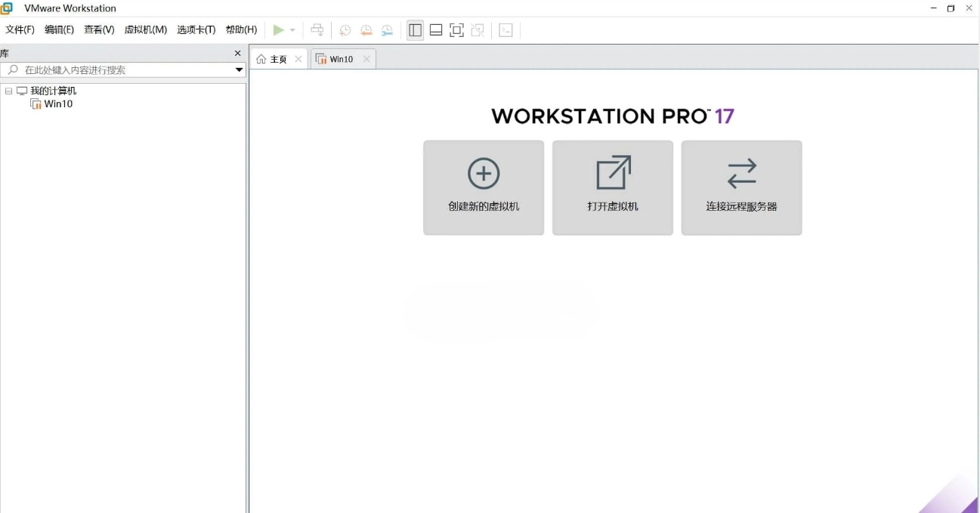980x513 pixels.
Task: Click the 打开虚拟机 button
Action: click(613, 187)
